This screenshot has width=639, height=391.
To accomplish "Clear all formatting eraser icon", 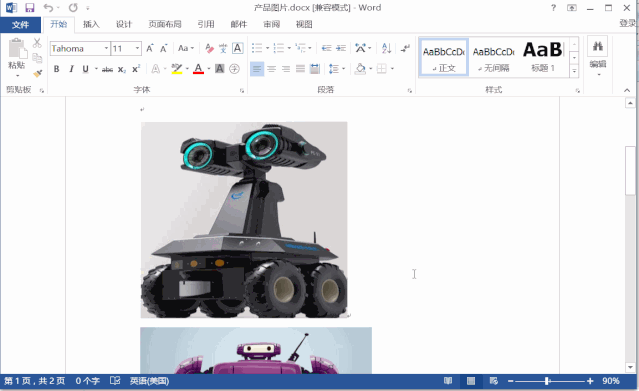I will pyautogui.click(x=209, y=49).
